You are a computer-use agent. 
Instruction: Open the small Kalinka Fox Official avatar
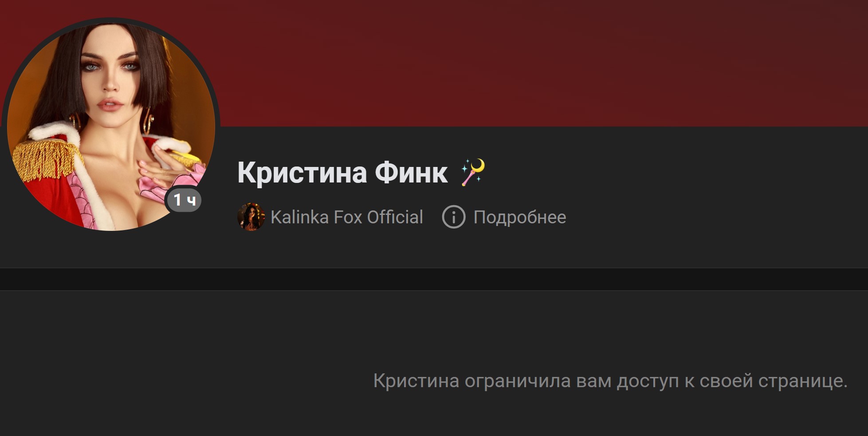251,217
